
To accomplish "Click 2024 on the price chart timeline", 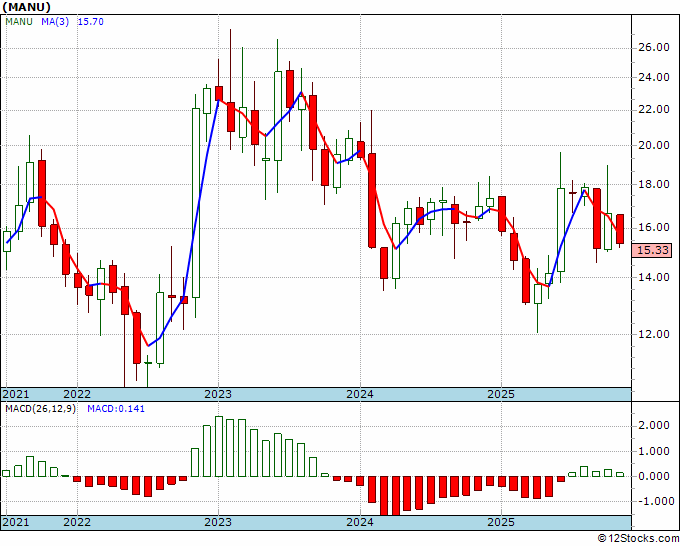I will click(x=360, y=394).
